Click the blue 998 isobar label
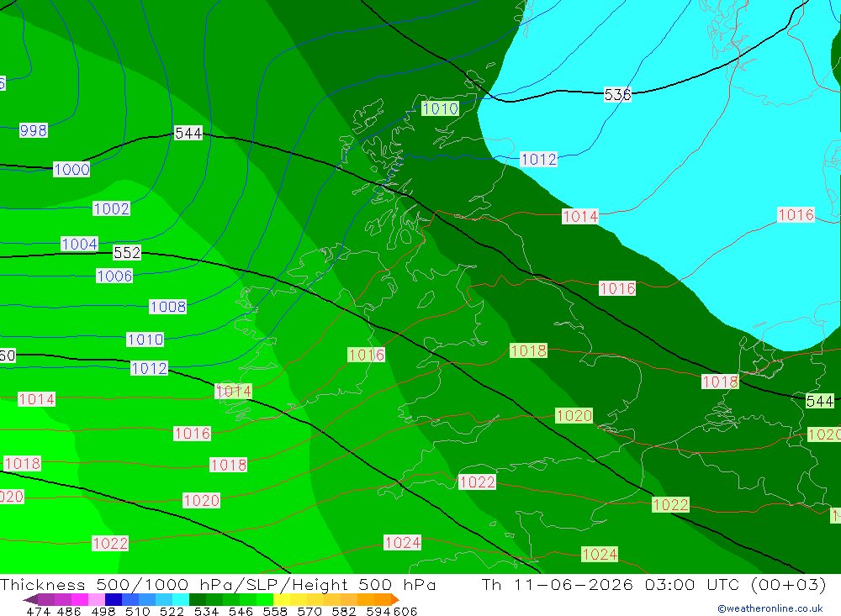Image resolution: width=841 pixels, height=616 pixels. point(34,130)
